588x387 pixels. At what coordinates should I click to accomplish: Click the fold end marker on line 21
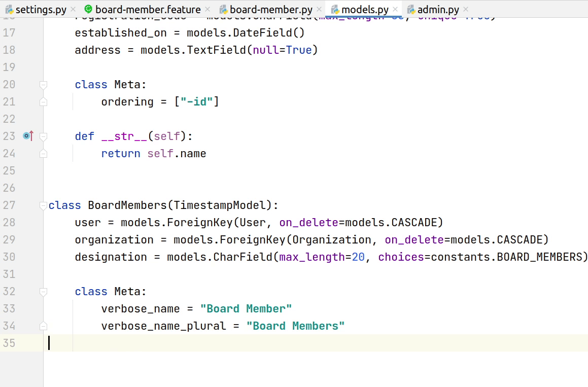(x=43, y=101)
